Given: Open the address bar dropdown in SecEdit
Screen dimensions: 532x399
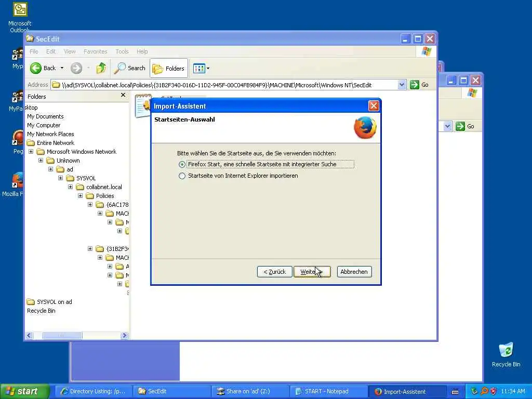Looking at the screenshot, I should click(x=402, y=85).
